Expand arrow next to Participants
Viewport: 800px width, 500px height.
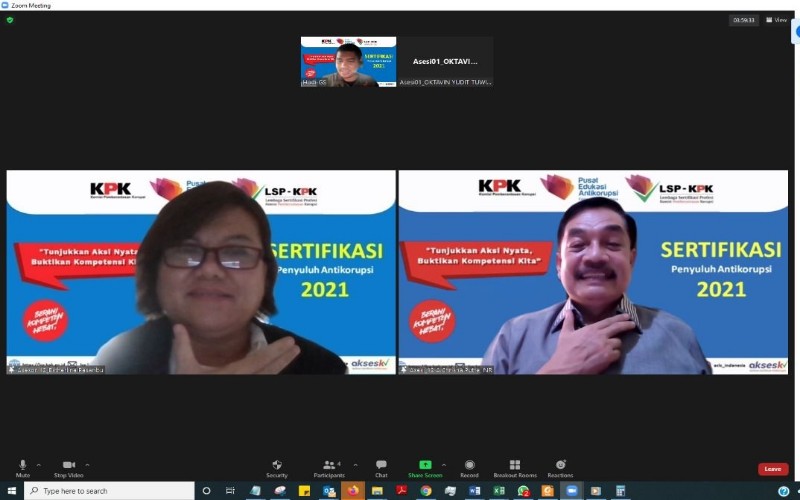pos(356,465)
